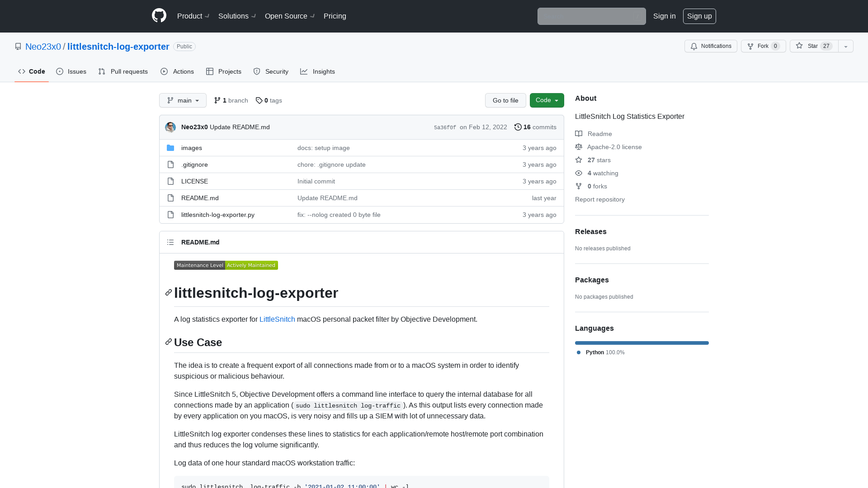Click the file icon beside .gitignore
The height and width of the screenshot is (488, 868).
[x=170, y=164]
